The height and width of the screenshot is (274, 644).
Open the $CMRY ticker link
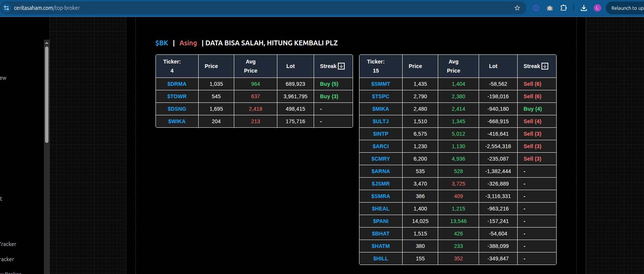point(381,159)
